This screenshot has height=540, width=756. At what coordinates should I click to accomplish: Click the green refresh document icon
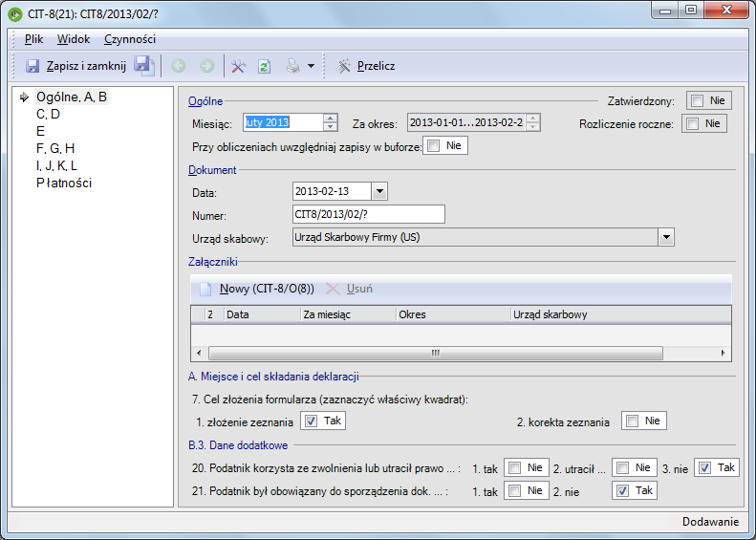point(264,66)
